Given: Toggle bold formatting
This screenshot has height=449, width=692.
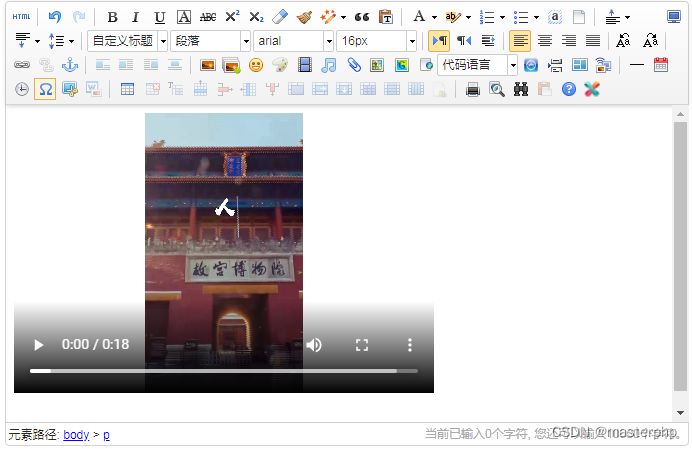Looking at the screenshot, I should 113,17.
